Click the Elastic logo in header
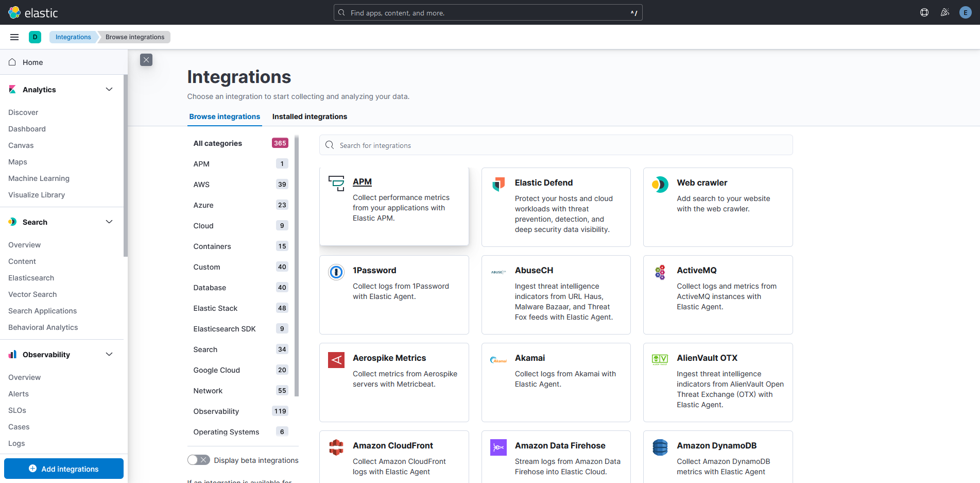The height and width of the screenshot is (483, 980). point(33,12)
